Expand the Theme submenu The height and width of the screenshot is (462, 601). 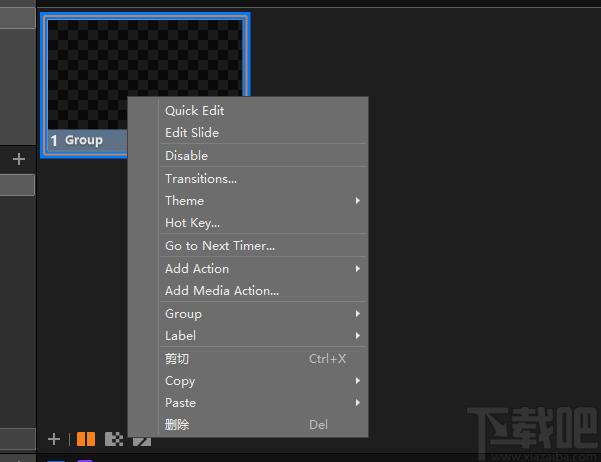pos(184,201)
